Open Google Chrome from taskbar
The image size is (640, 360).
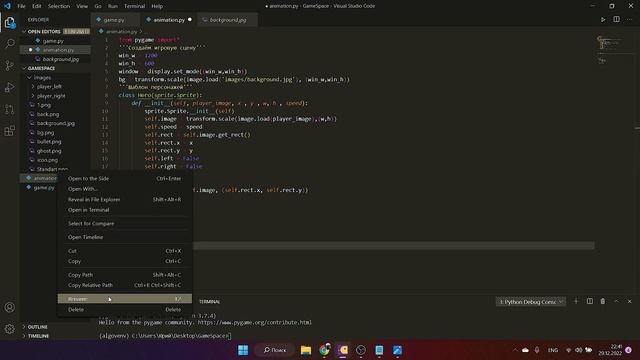pyautogui.click(x=324, y=350)
